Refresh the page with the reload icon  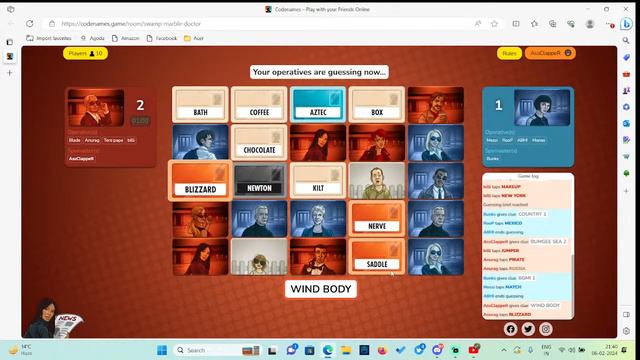(30, 24)
